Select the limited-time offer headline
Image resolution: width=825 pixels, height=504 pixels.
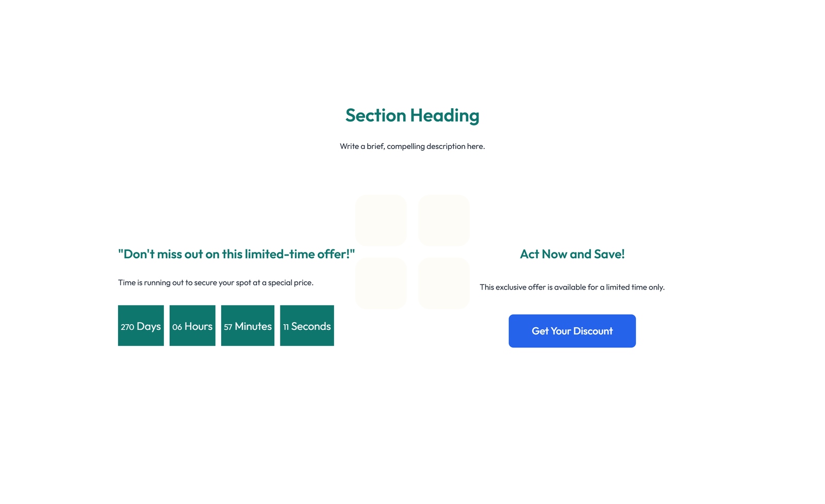(236, 254)
